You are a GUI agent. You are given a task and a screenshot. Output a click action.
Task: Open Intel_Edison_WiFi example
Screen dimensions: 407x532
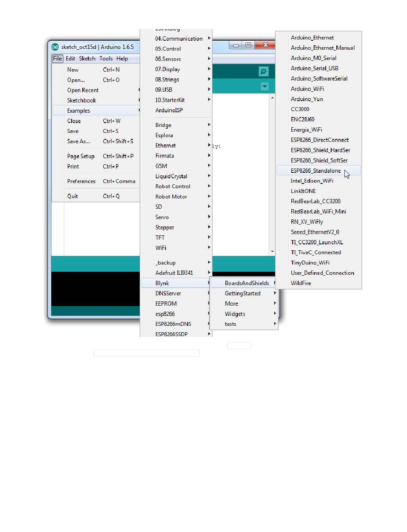(x=319, y=181)
